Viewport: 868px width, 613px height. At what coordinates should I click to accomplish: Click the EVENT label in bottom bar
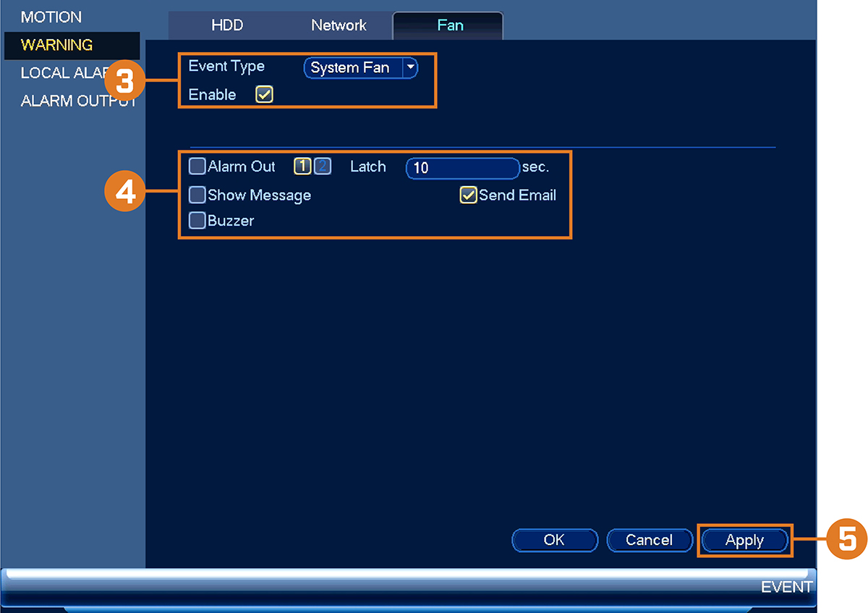click(786, 587)
